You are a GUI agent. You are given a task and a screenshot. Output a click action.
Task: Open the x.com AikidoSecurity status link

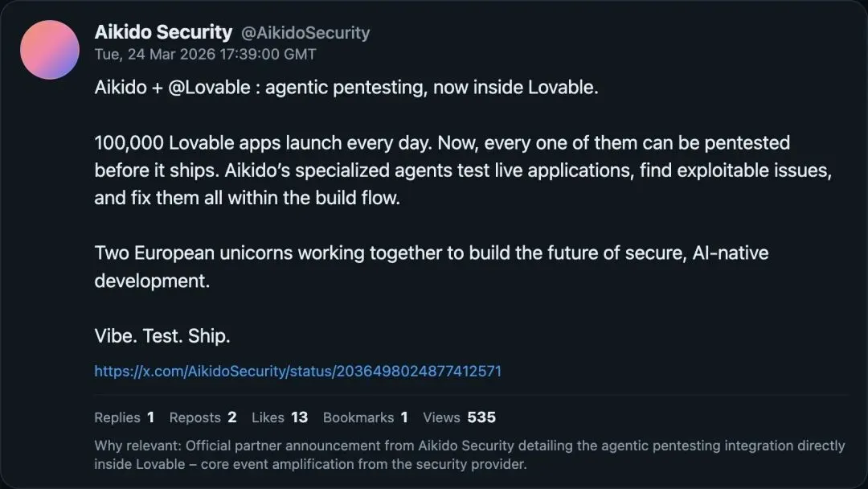[297, 371]
